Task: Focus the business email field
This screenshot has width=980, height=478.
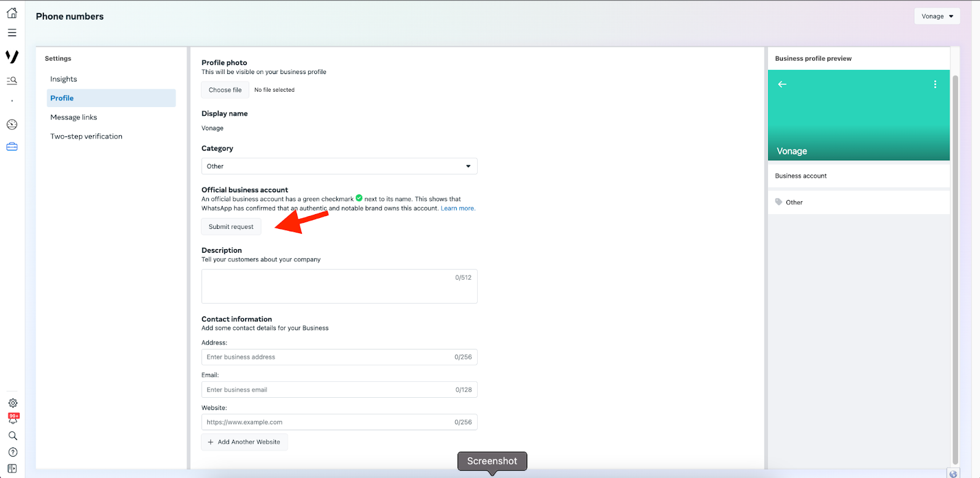Action: click(339, 389)
